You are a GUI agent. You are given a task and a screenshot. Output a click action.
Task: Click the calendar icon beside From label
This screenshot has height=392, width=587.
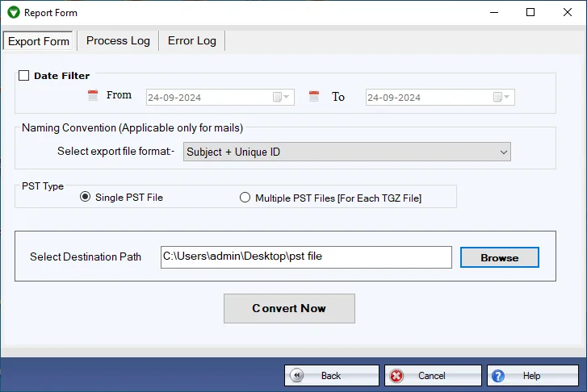coord(93,95)
